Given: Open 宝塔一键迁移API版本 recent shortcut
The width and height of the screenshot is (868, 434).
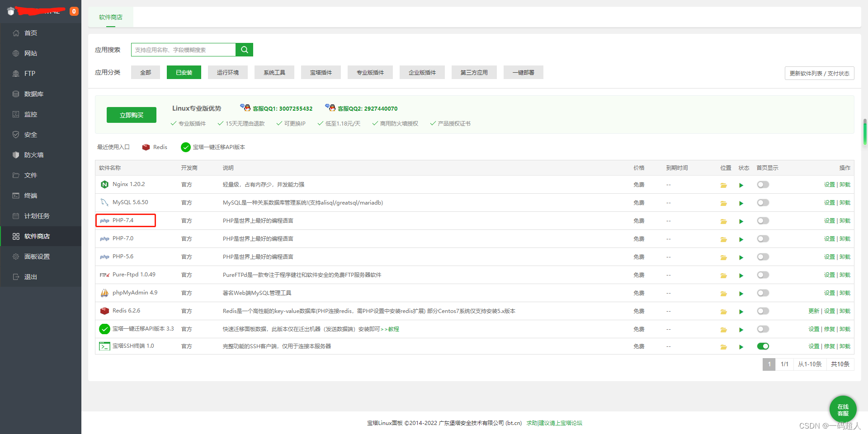Looking at the screenshot, I should (x=213, y=147).
